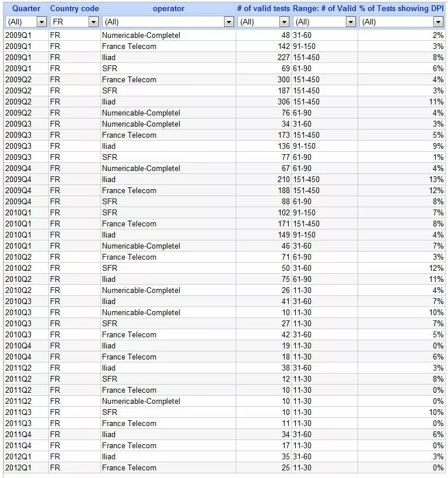Select the 2012Q1 quarter cell for Iliad
This screenshot has height=478, width=448.
pos(18,456)
